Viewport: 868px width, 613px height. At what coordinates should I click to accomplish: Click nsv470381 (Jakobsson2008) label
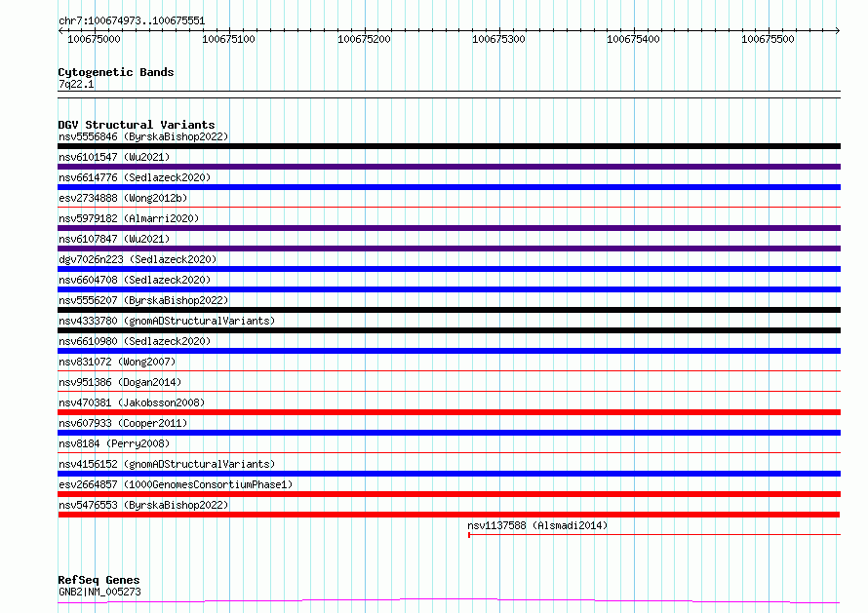tap(132, 402)
